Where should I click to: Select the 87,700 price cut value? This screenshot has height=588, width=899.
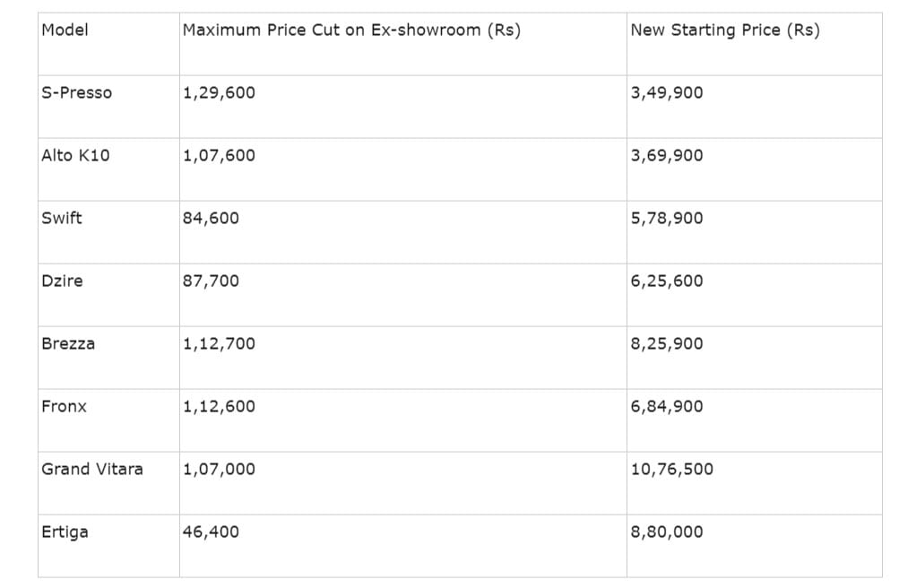pos(211,281)
